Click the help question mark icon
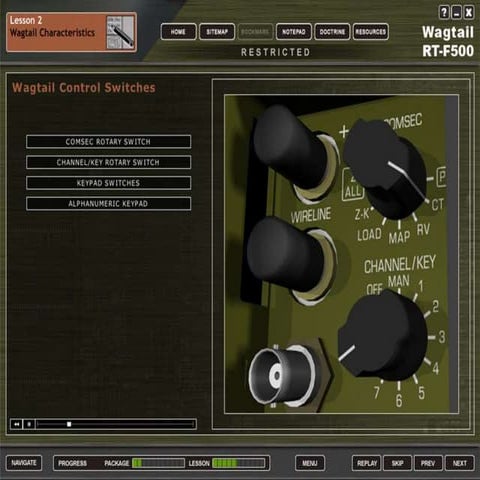 [444, 13]
